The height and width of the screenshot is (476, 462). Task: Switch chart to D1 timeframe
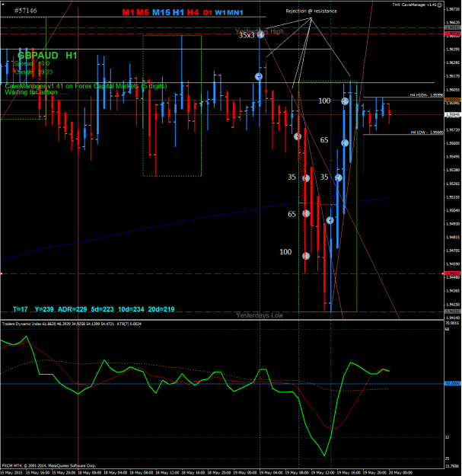tap(208, 13)
